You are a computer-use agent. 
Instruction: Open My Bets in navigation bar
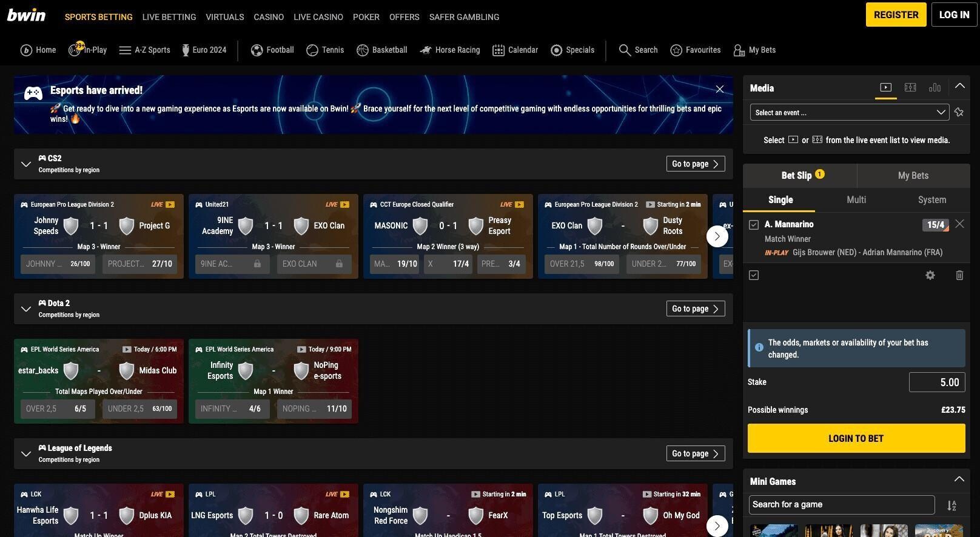pyautogui.click(x=754, y=50)
